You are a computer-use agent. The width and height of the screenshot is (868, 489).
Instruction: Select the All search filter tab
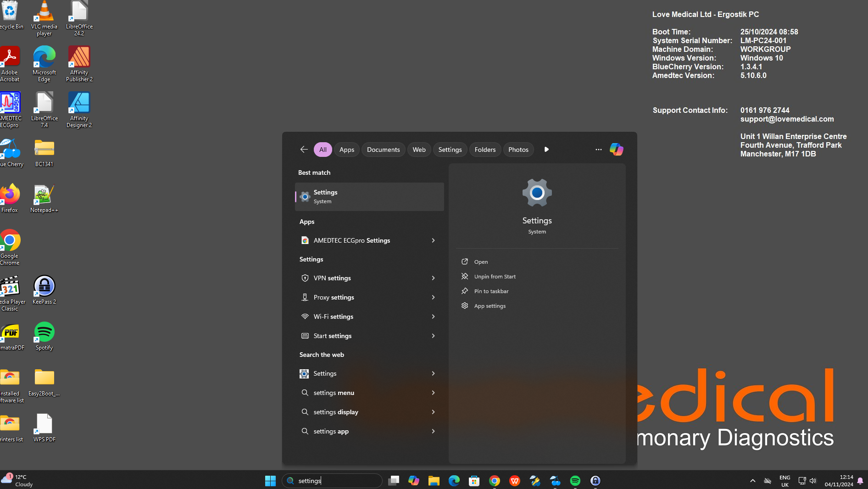tap(323, 150)
